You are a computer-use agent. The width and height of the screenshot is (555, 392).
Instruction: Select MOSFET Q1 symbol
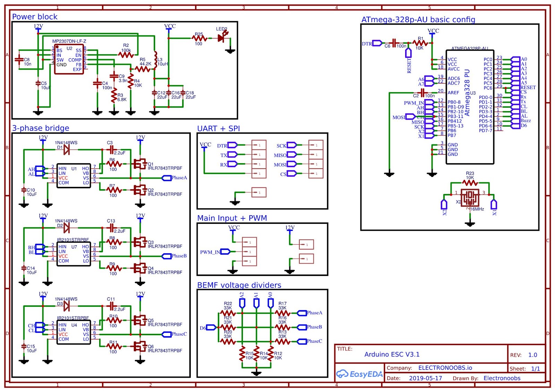pyautogui.click(x=140, y=164)
